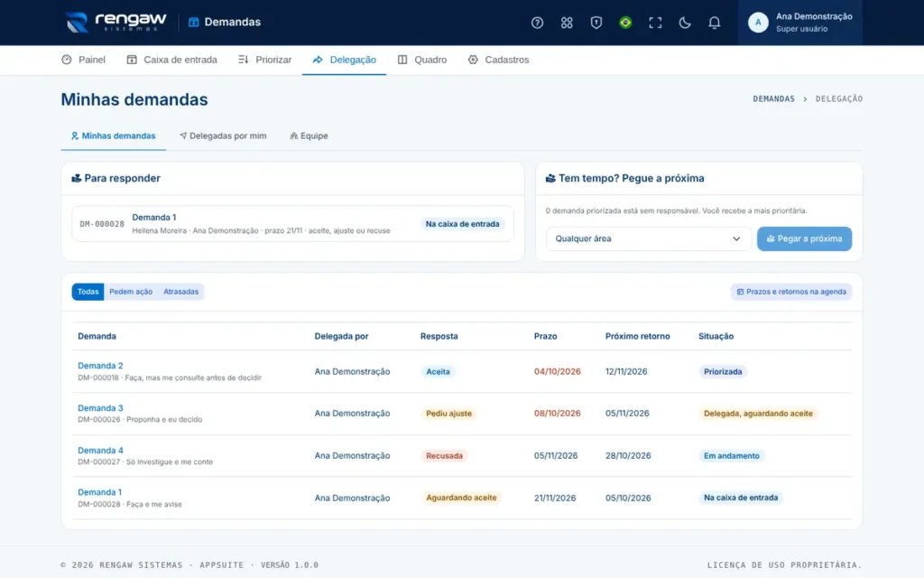Screen dimensions: 924x578
Task: Open the help question mark icon
Action: (x=537, y=23)
